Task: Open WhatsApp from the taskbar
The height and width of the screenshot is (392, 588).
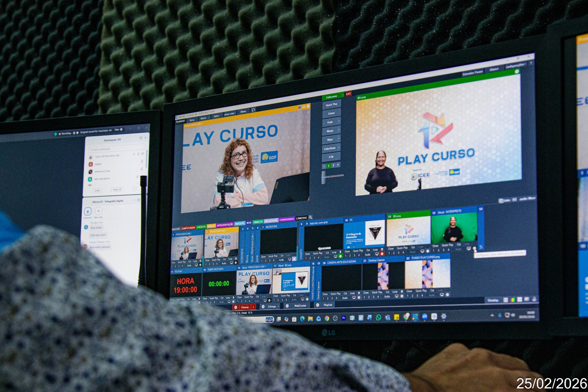Action: tap(379, 317)
